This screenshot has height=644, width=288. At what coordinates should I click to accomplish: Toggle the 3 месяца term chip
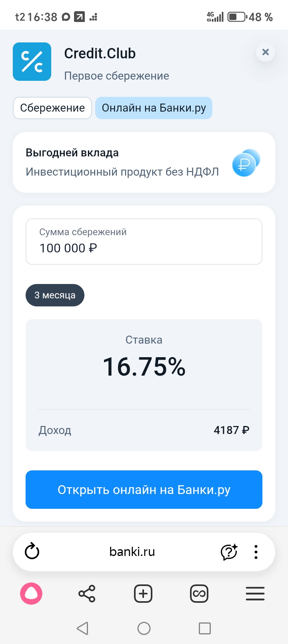pyautogui.click(x=55, y=295)
